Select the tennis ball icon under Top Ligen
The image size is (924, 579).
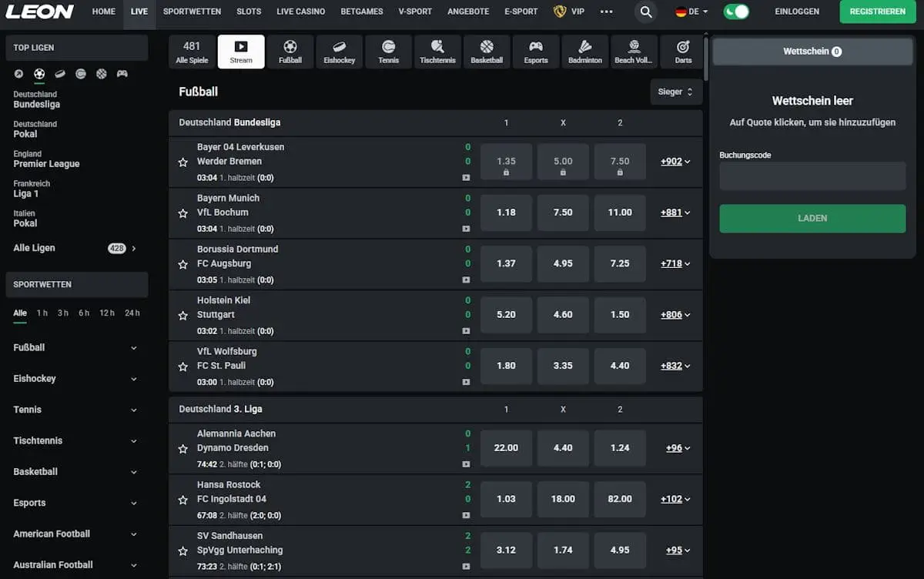tap(81, 74)
